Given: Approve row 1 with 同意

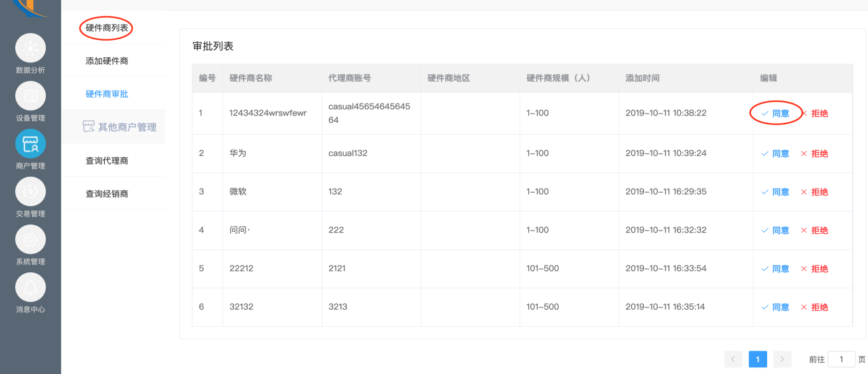Looking at the screenshot, I should 776,114.
